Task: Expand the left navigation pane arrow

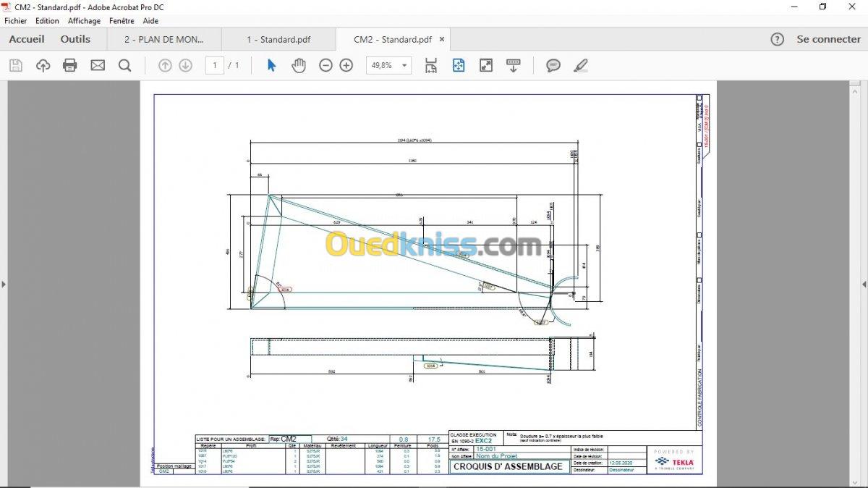Action: point(4,284)
